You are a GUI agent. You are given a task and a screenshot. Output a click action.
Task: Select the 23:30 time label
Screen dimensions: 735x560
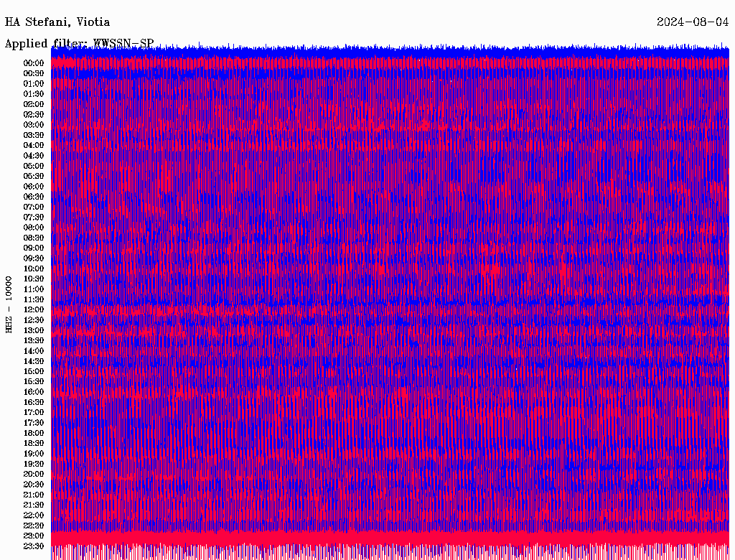pyautogui.click(x=34, y=546)
